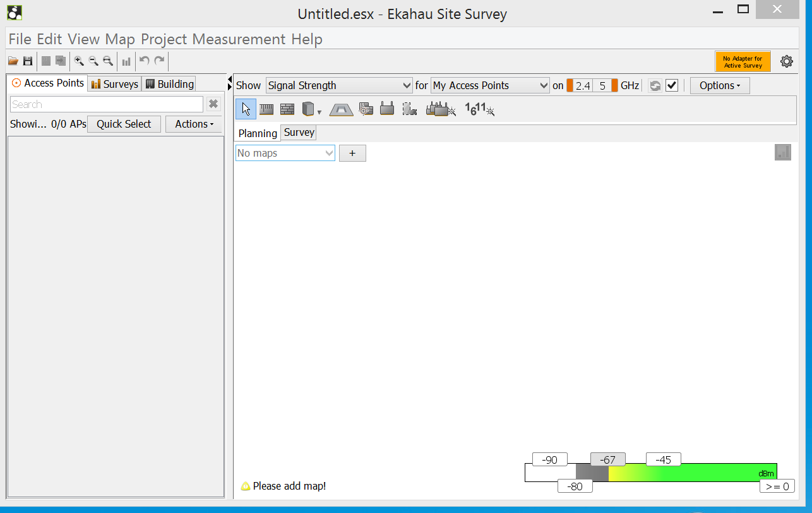Viewport: 812px width, 513px height.
Task: Click the -67 legend threshold marker
Action: [x=608, y=460]
